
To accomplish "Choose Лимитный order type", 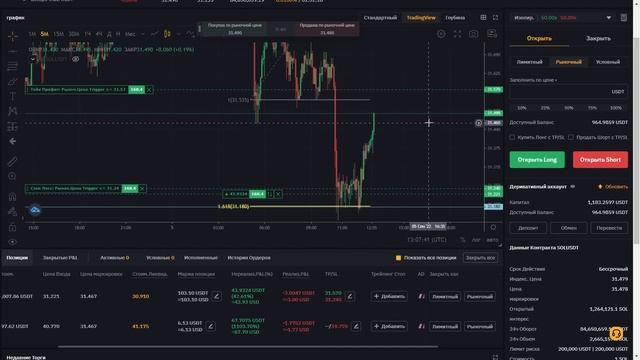I will (530, 62).
